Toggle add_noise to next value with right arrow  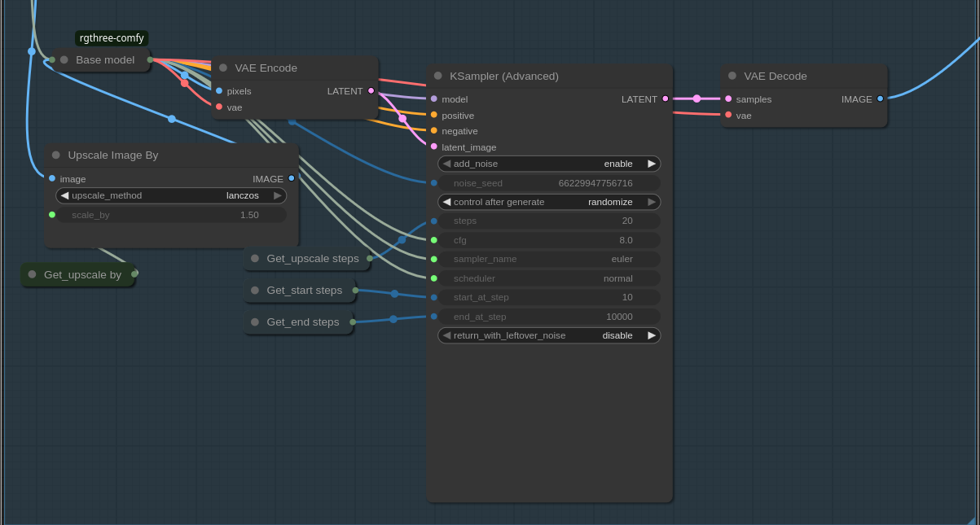[x=651, y=164]
